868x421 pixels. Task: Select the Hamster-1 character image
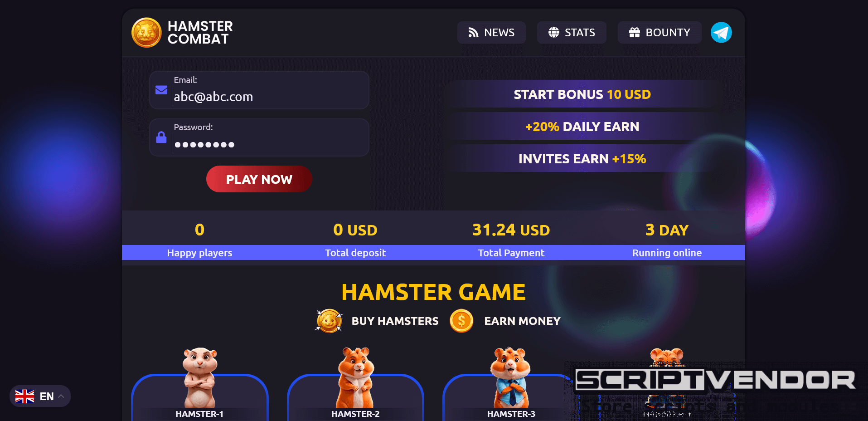tap(200, 377)
